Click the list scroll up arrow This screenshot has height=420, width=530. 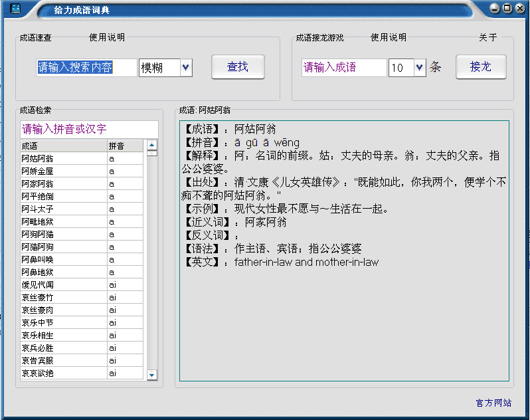pyautogui.click(x=152, y=145)
